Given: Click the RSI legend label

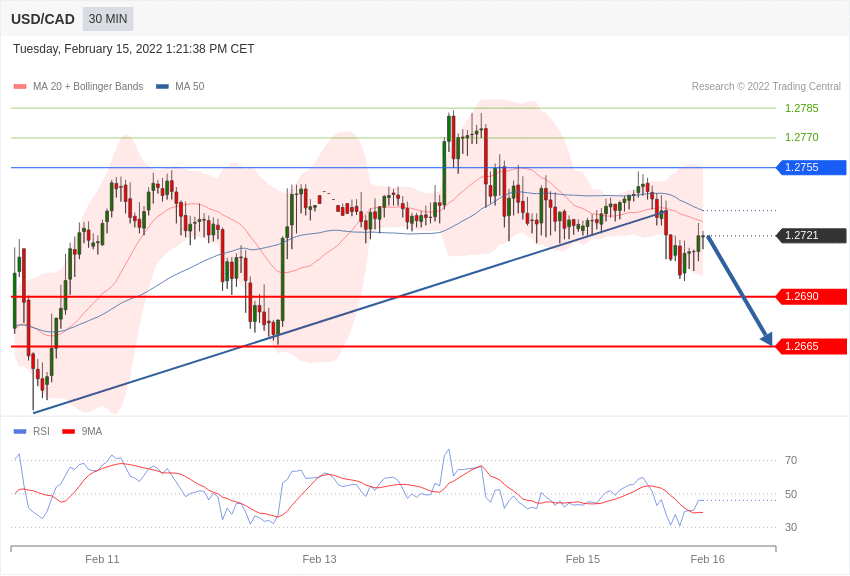Looking at the screenshot, I should (x=41, y=431).
